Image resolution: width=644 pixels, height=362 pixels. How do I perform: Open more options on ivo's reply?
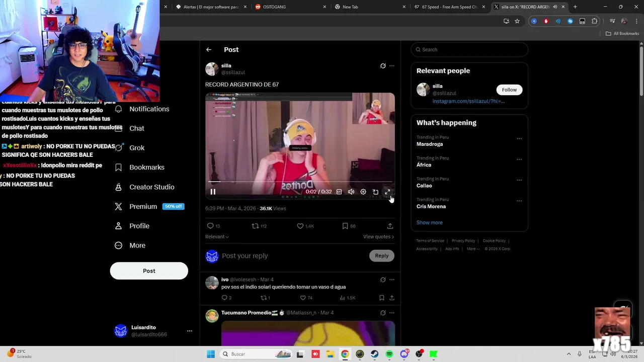[392, 280]
